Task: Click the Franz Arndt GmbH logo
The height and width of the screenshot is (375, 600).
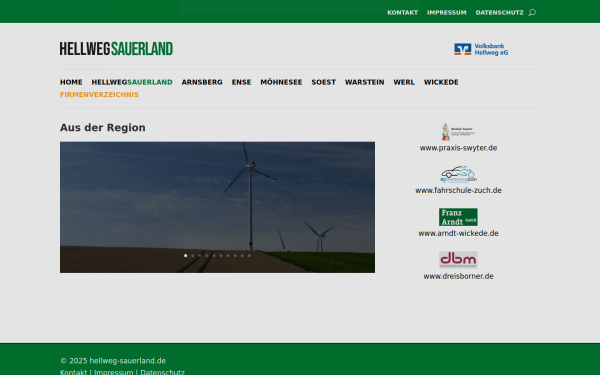Action: point(458,217)
